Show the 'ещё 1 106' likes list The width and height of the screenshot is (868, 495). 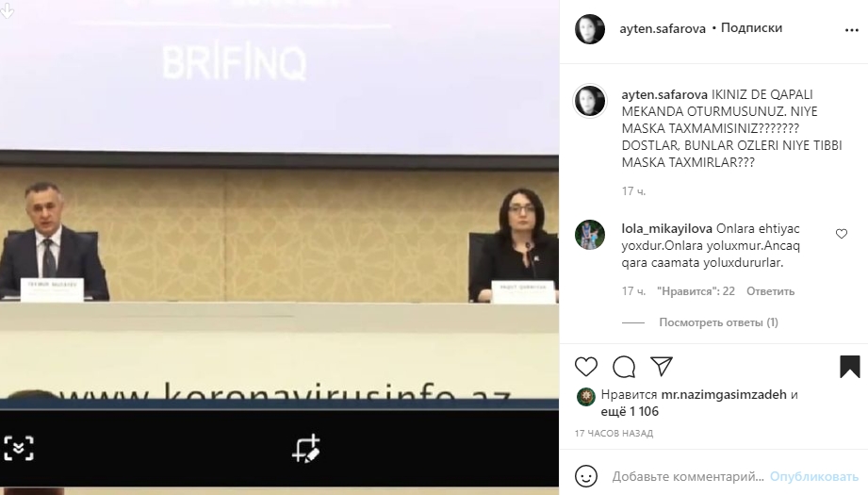(x=630, y=411)
